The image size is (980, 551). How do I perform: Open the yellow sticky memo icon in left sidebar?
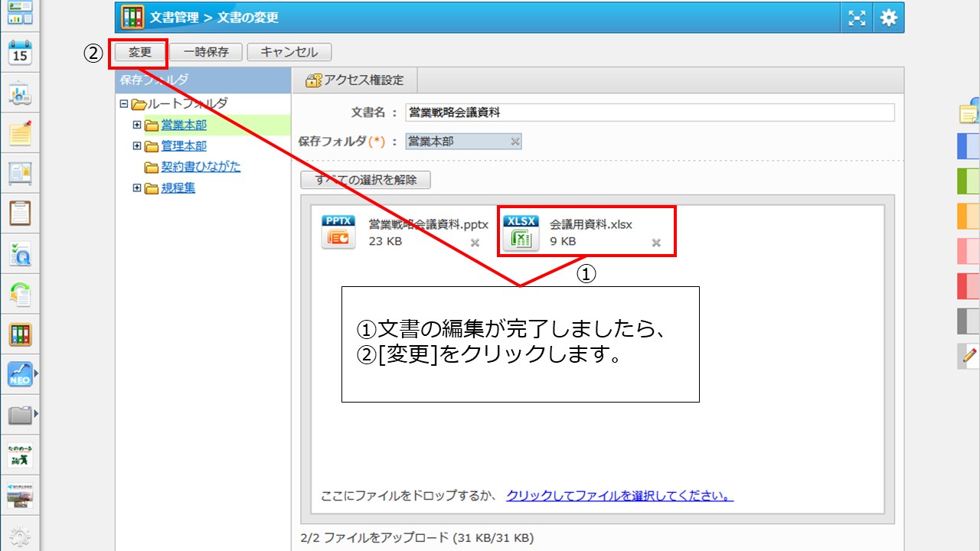point(20,134)
